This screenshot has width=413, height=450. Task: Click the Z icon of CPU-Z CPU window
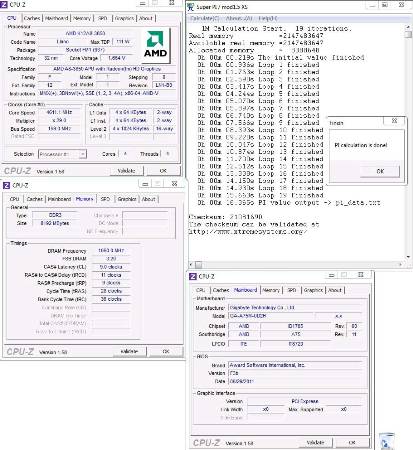click(x=4, y=5)
